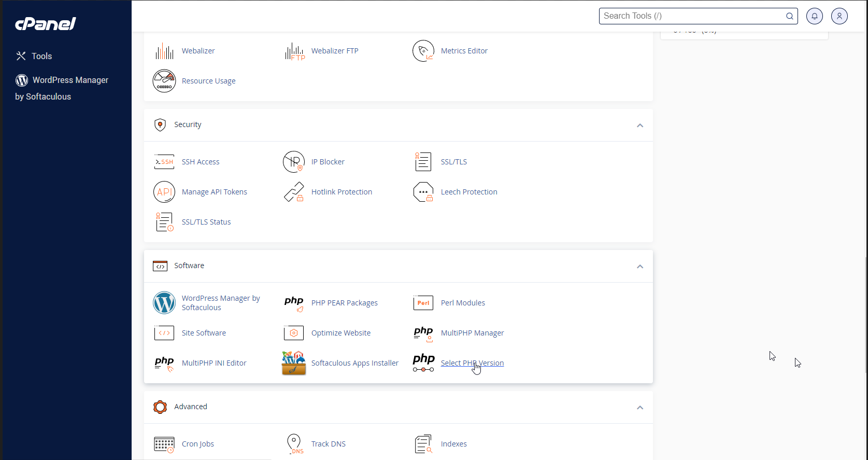Viewport: 868px width, 460px height.
Task: Open the Select PHP Version icon
Action: (x=423, y=363)
